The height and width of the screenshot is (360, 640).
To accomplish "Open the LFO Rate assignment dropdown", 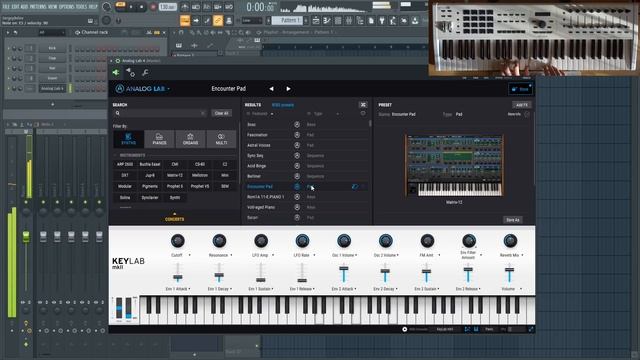I will 314,255.
